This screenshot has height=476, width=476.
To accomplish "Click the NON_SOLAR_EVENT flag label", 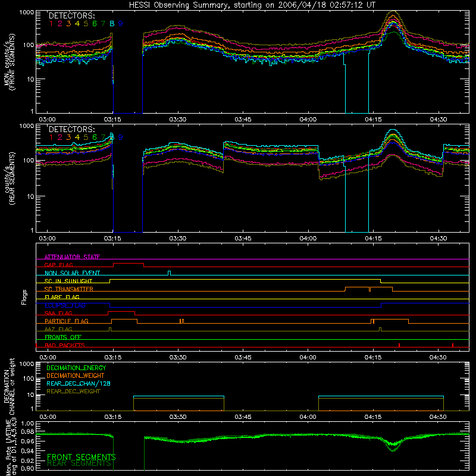I will pyautogui.click(x=72, y=273).
